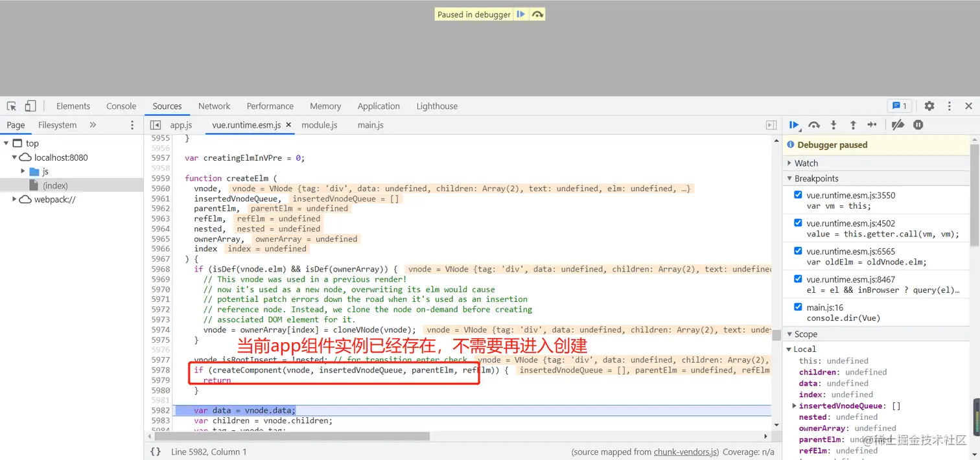Open the Filesystem navigator tab
980x460 pixels.
tap(57, 125)
